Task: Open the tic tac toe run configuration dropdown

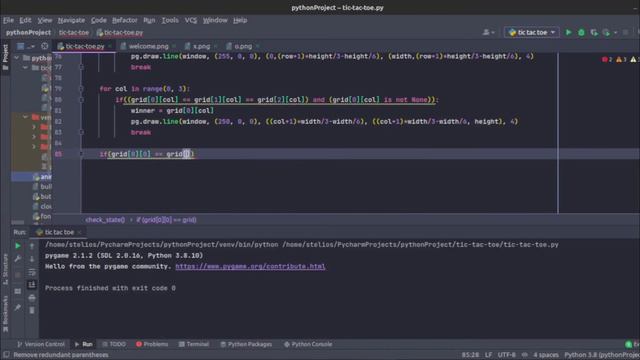Action: click(x=532, y=32)
